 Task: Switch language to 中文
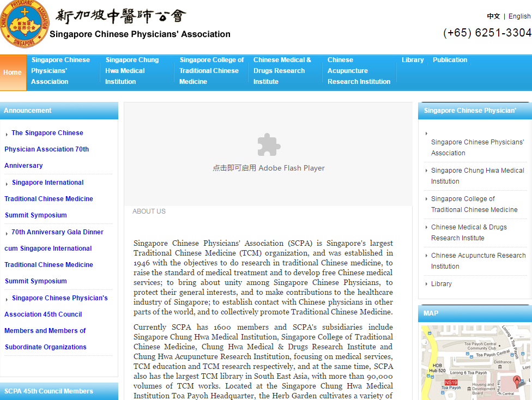pyautogui.click(x=493, y=16)
